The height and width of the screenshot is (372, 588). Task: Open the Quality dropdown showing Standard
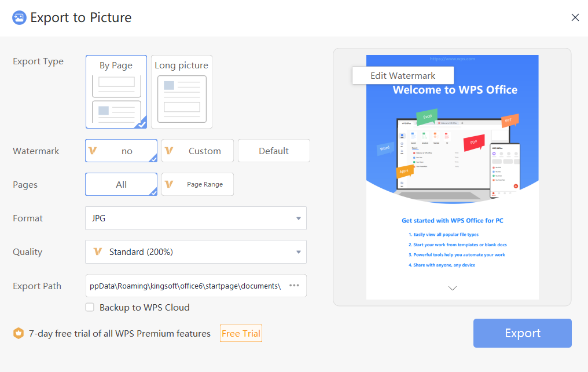(196, 251)
